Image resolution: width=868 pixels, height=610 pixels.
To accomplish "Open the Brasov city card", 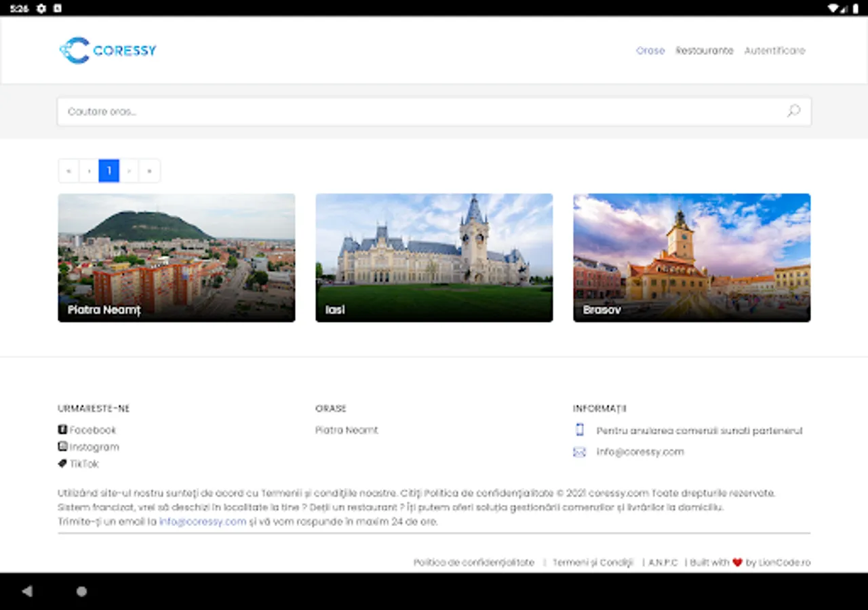I will click(x=692, y=258).
